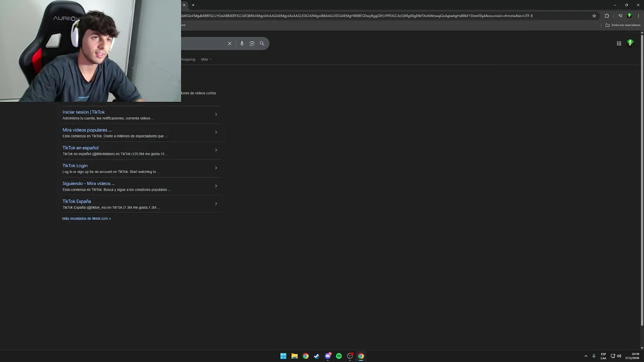
Task: Open Más resultados de tiktok.com link
Action: [x=87, y=219]
